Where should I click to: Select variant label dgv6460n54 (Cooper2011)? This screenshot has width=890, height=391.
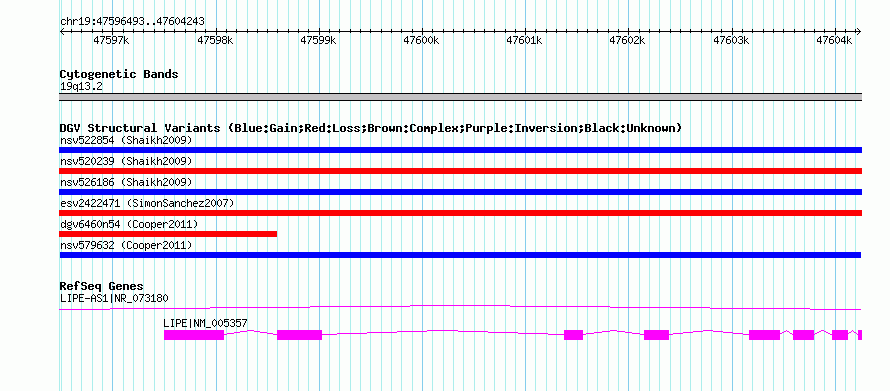coord(129,224)
